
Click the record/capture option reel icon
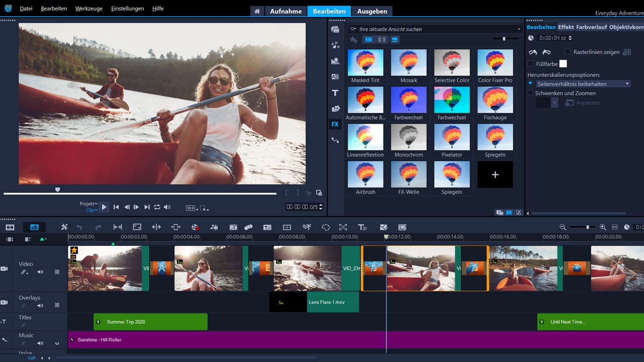coord(195,227)
